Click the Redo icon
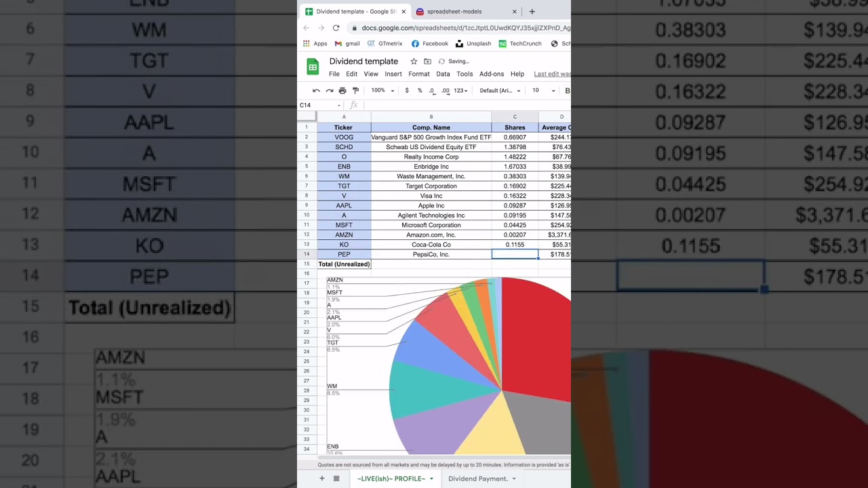Image resolution: width=868 pixels, height=488 pixels. 329,90
